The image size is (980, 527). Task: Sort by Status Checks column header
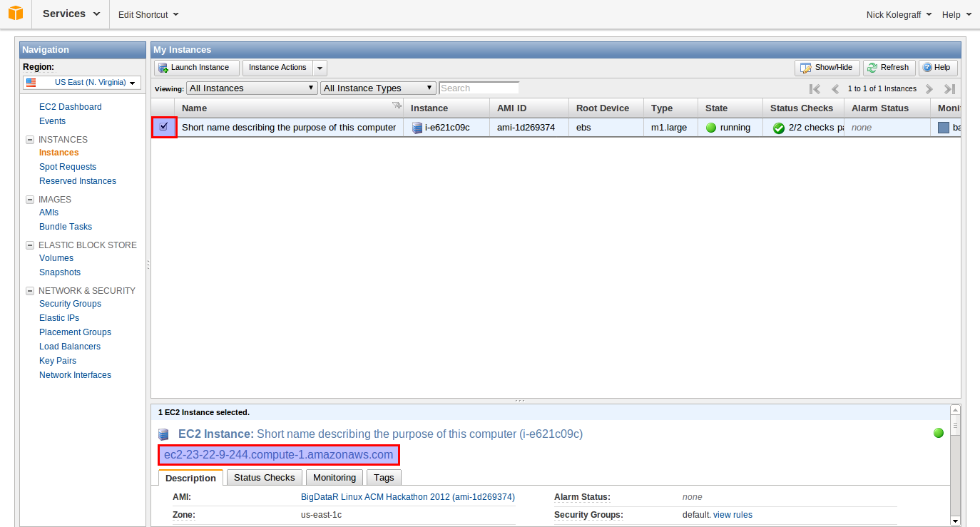802,108
